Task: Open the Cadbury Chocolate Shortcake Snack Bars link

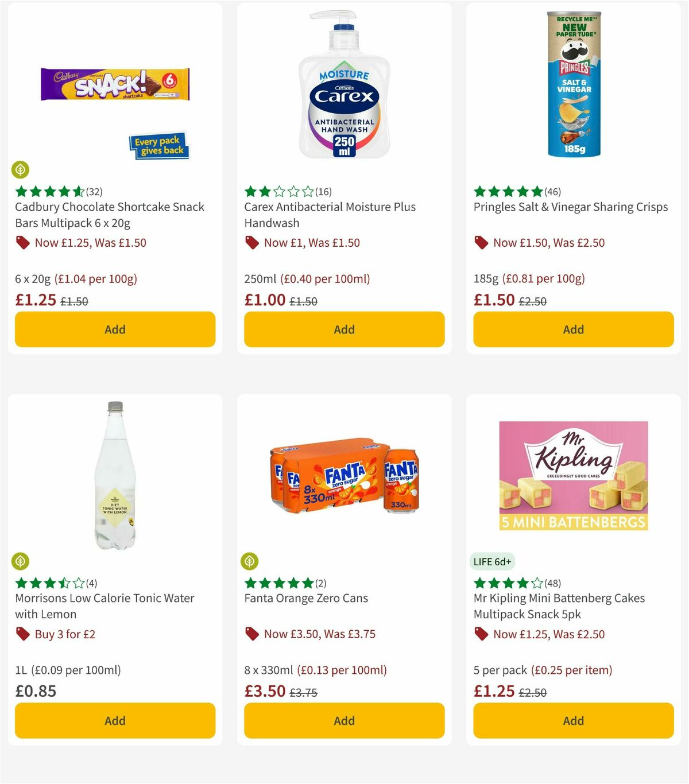Action: pyautogui.click(x=109, y=215)
